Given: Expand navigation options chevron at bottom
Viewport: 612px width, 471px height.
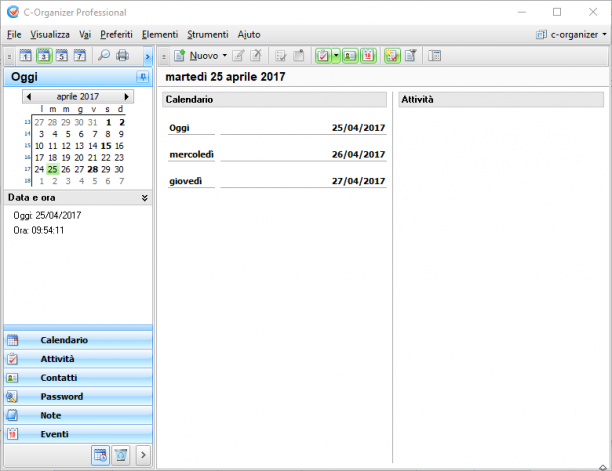Looking at the screenshot, I should 143,455.
